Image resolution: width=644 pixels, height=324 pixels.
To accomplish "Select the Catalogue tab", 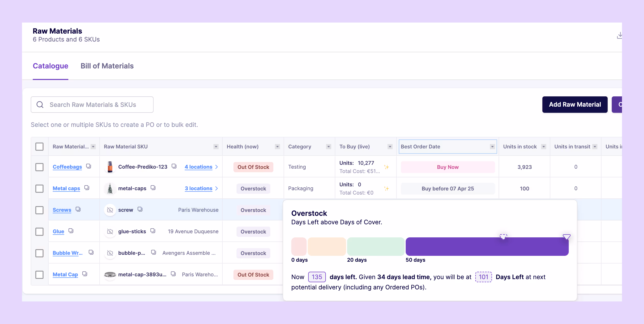I will pos(50,66).
